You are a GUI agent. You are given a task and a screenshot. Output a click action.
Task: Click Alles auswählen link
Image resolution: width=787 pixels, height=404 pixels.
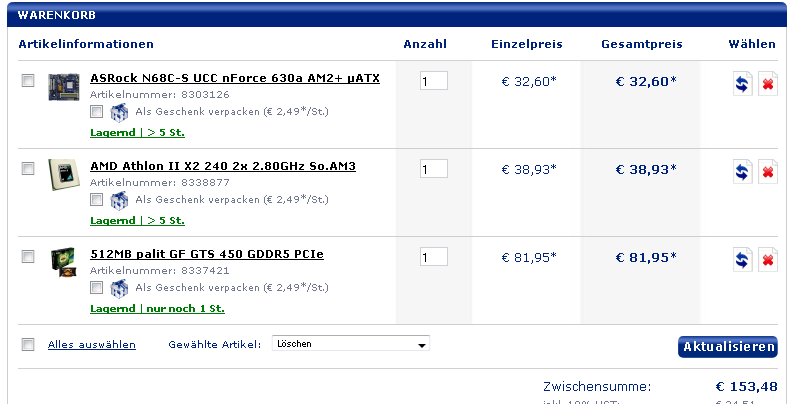pos(92,345)
